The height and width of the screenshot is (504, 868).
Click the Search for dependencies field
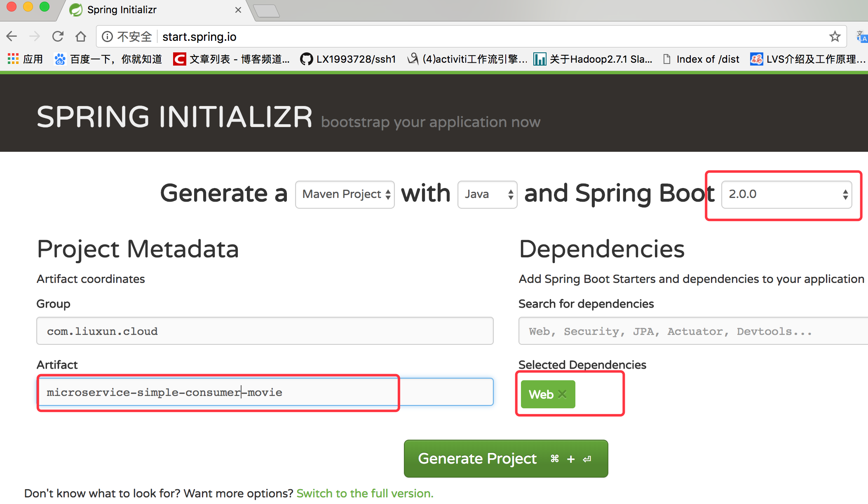[693, 331]
